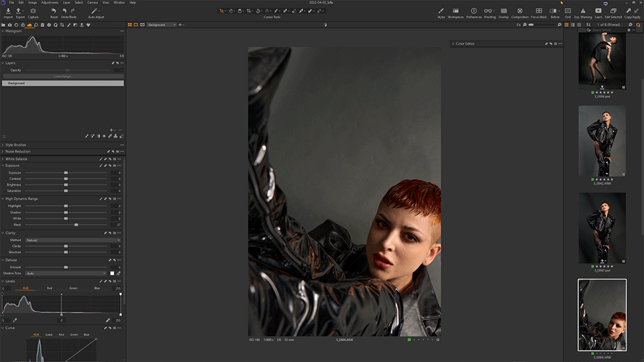Image resolution: width=644 pixels, height=362 pixels.
Task: Collapse the Histogram panel
Action: pos(3,32)
